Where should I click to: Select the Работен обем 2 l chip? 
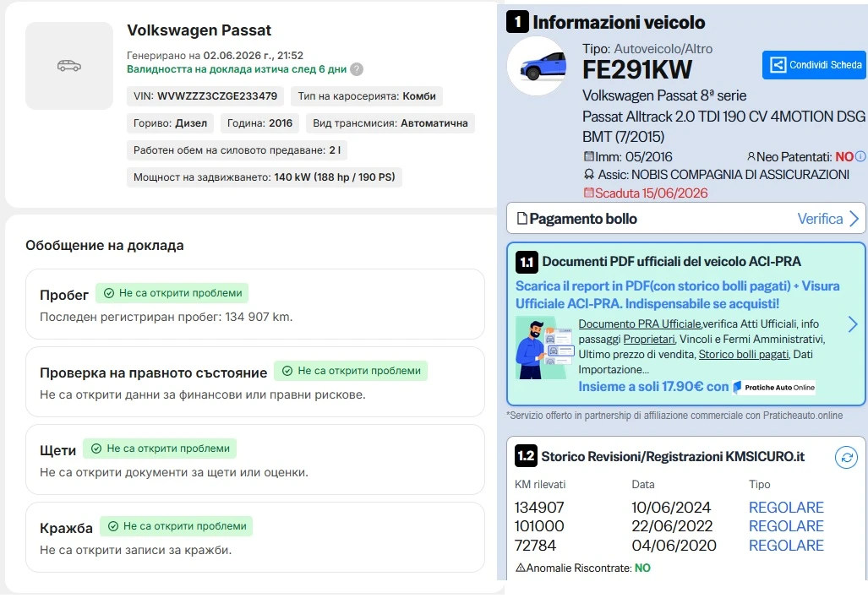click(x=237, y=149)
